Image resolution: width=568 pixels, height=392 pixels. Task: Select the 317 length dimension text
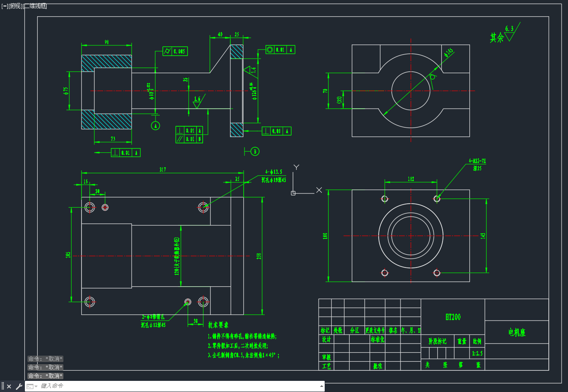163,170
